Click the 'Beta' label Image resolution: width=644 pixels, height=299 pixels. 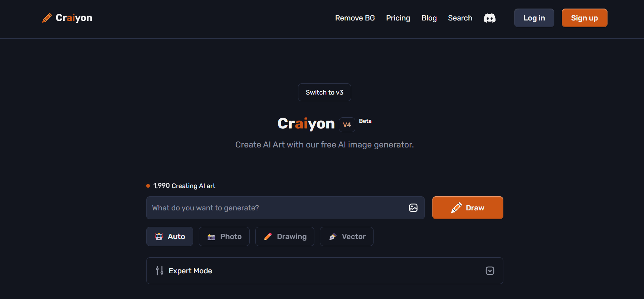[365, 121]
